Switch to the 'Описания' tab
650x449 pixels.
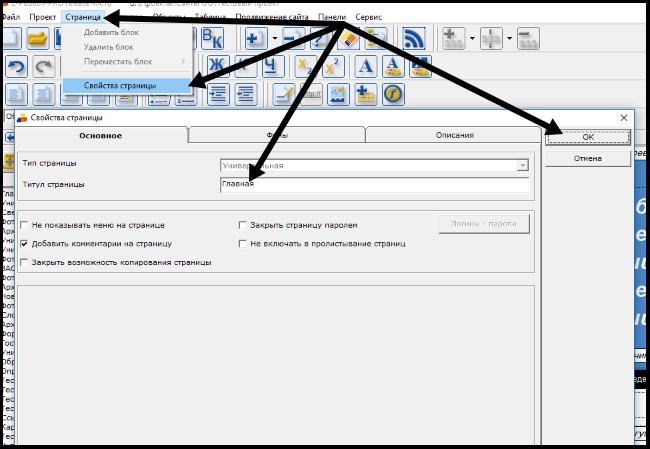coord(454,135)
